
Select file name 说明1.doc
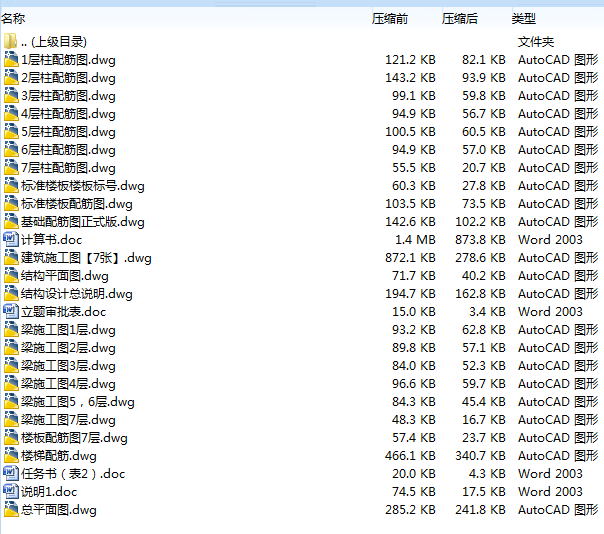(49, 492)
